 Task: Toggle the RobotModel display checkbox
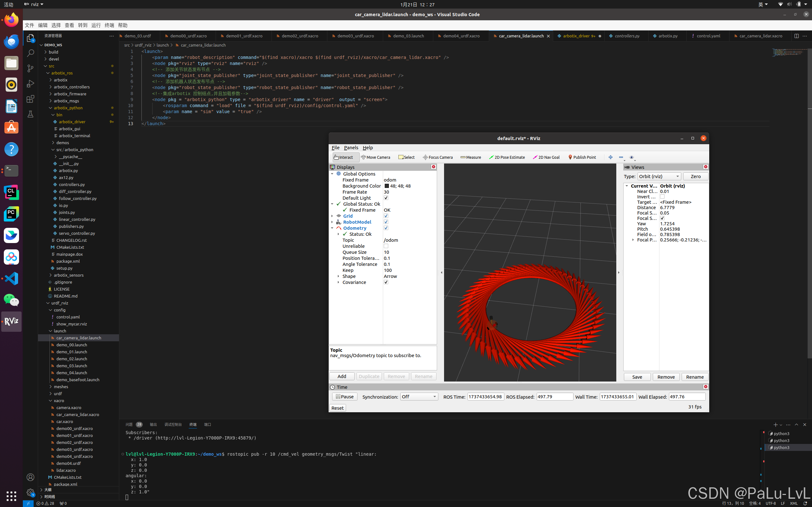(x=386, y=222)
